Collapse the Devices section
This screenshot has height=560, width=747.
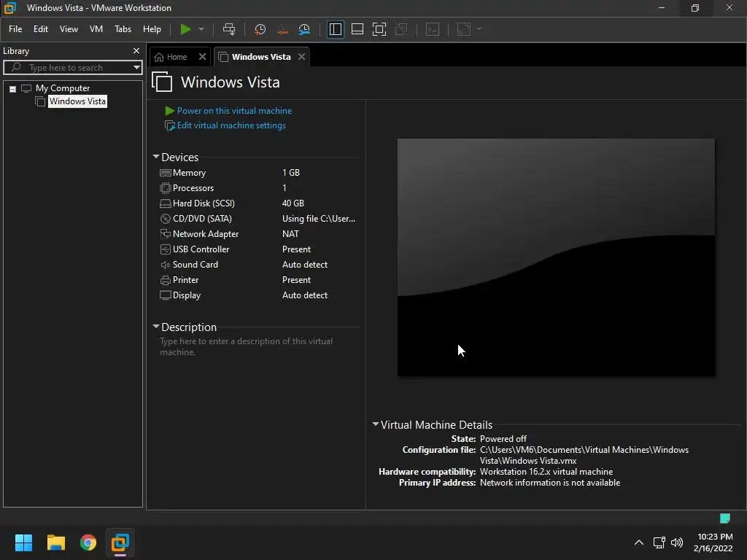click(x=156, y=157)
